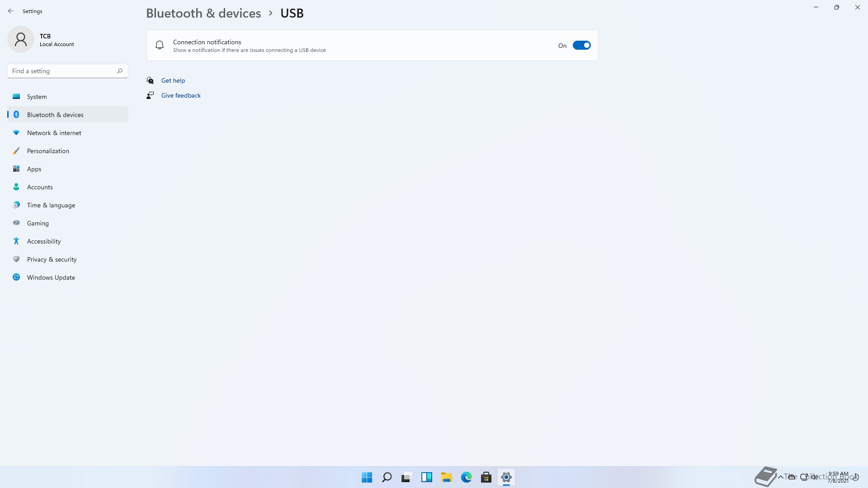Screen dimensions: 868x488
Task: Click the back arrow in Settings
Action: pos(11,11)
